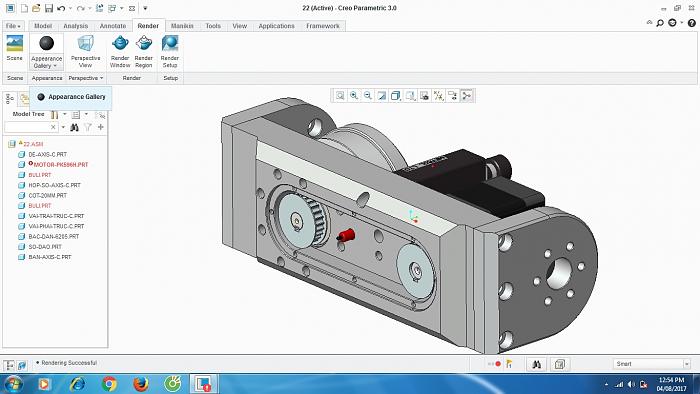Open the undo history dropdown arrow
This screenshot has height=394, width=700.
(71, 8)
